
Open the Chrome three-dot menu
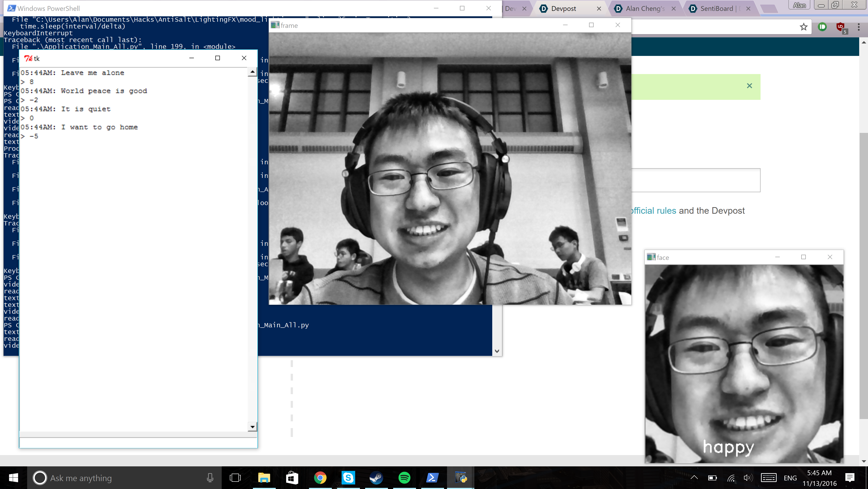point(858,27)
